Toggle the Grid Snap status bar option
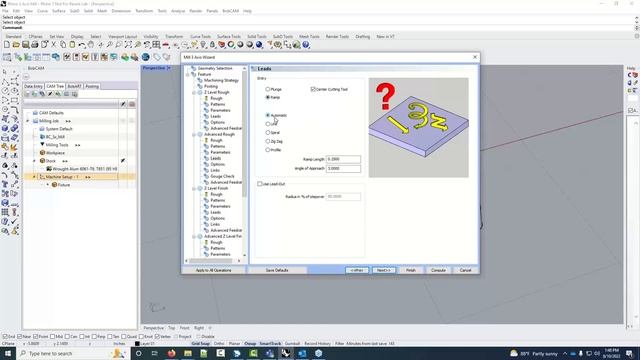Viewport: 640px width, 360px height. point(200,344)
